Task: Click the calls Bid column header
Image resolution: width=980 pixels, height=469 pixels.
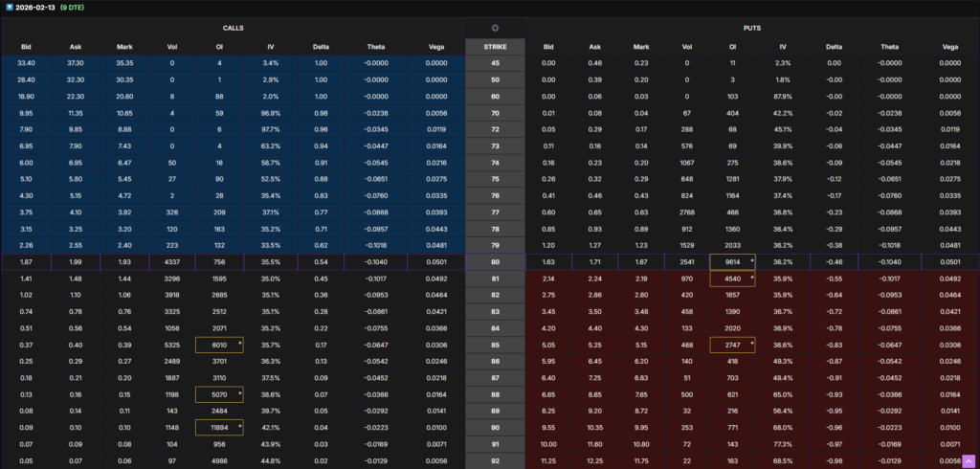Action: click(28, 46)
